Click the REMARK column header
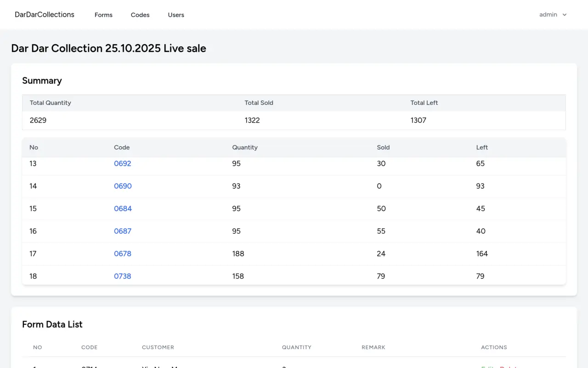 click(373, 347)
